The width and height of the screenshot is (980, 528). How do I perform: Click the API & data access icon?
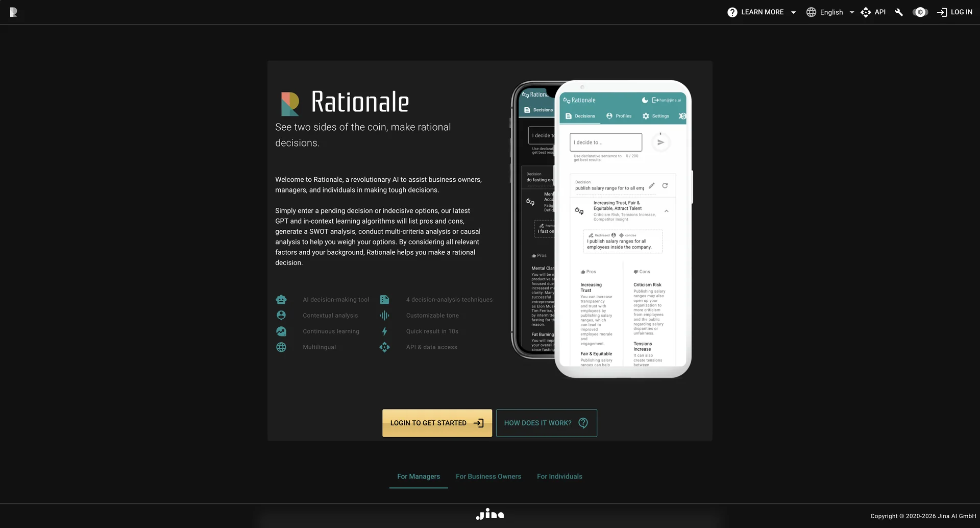[384, 347]
